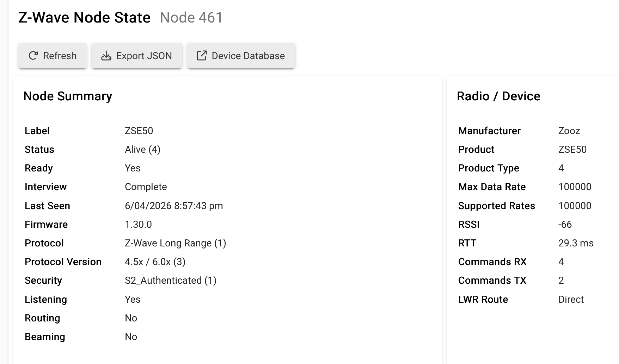Click the Manufacturer value Zooz
619x364 pixels.
point(569,131)
